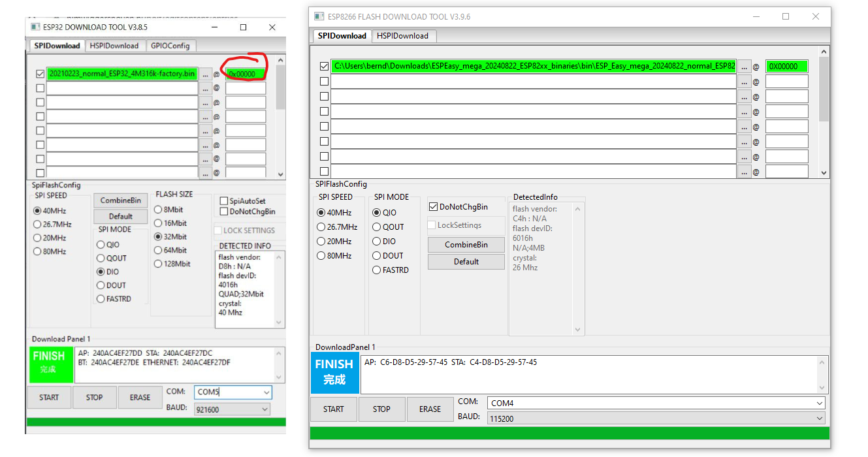Enable SpiAutoSet checkbox
The width and height of the screenshot is (868, 457).
tap(224, 201)
